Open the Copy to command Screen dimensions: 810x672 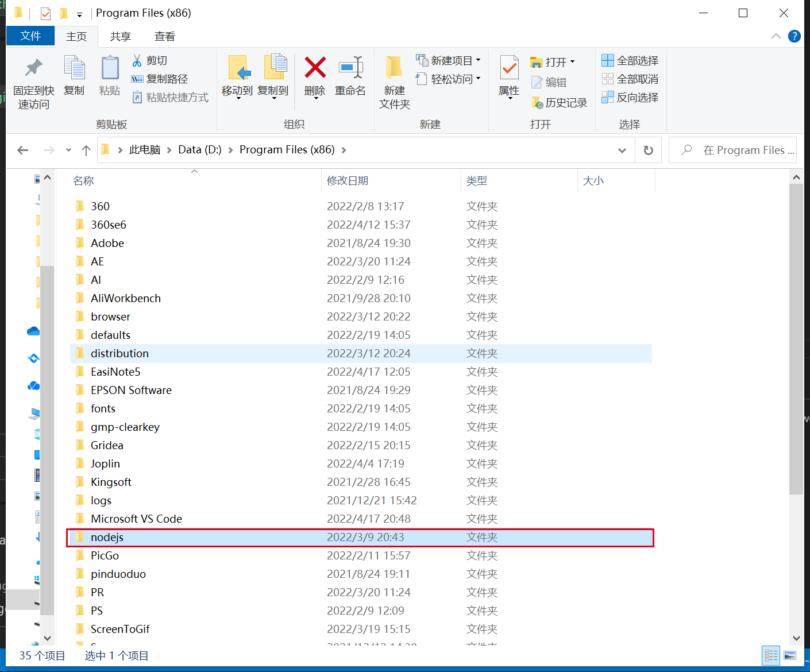pyautogui.click(x=273, y=78)
